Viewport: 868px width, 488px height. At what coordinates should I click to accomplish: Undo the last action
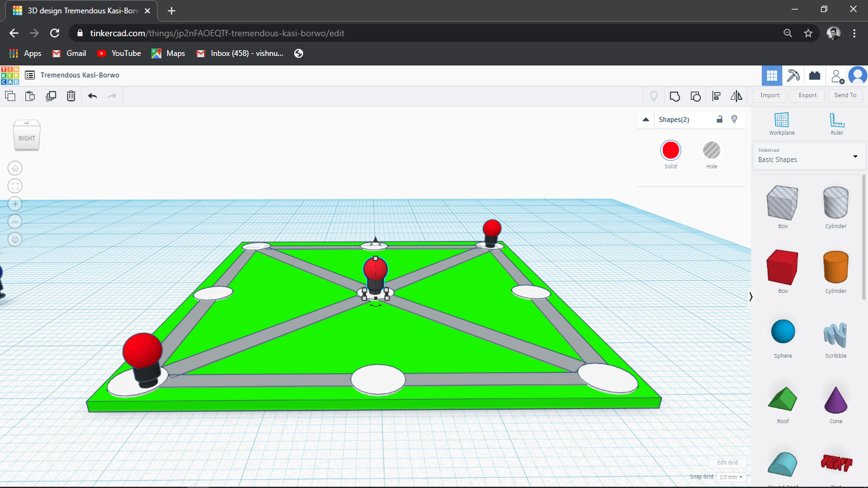[93, 96]
